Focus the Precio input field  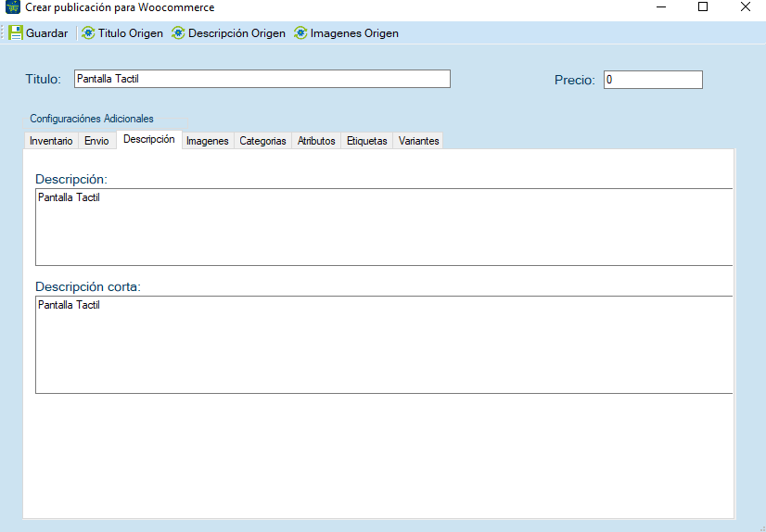pyautogui.click(x=653, y=80)
